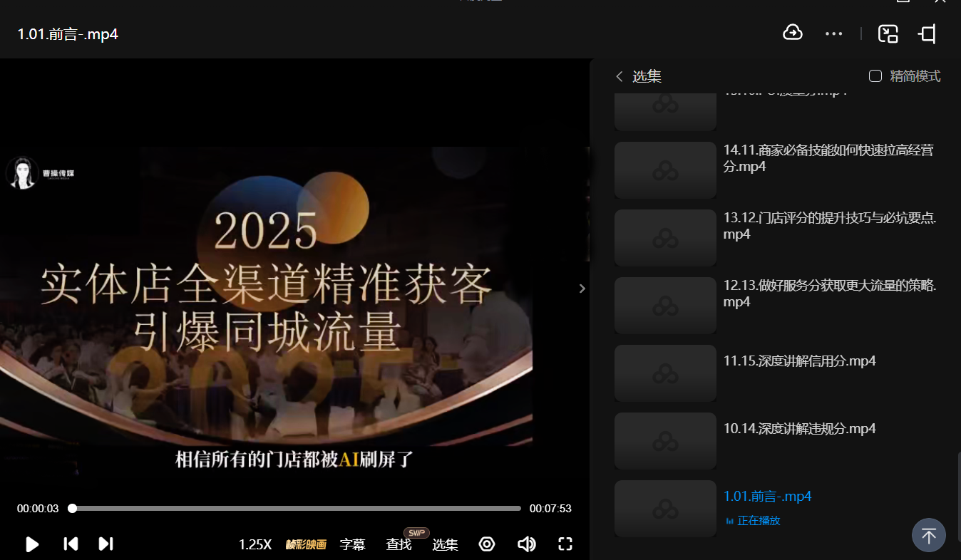Switch to picture-in-picture mini window

pos(888,33)
